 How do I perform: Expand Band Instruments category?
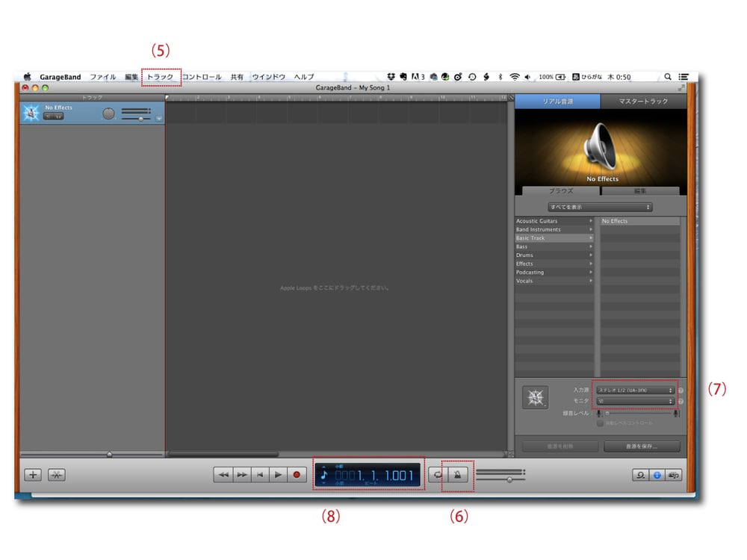(554, 229)
